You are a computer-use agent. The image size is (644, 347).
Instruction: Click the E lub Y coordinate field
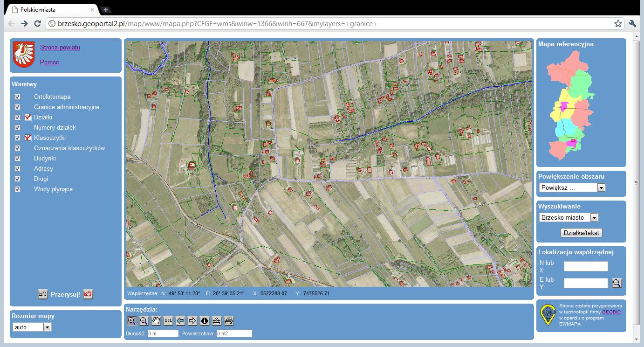(586, 283)
